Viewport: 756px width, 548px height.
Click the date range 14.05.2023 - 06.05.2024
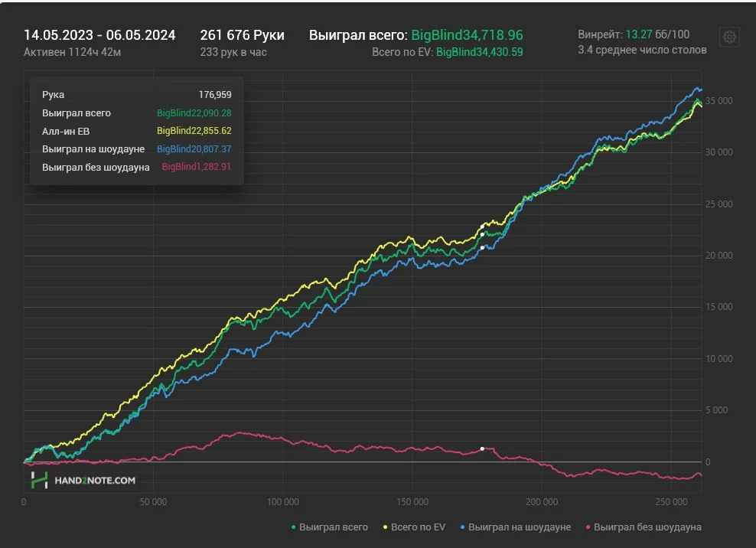[99, 35]
